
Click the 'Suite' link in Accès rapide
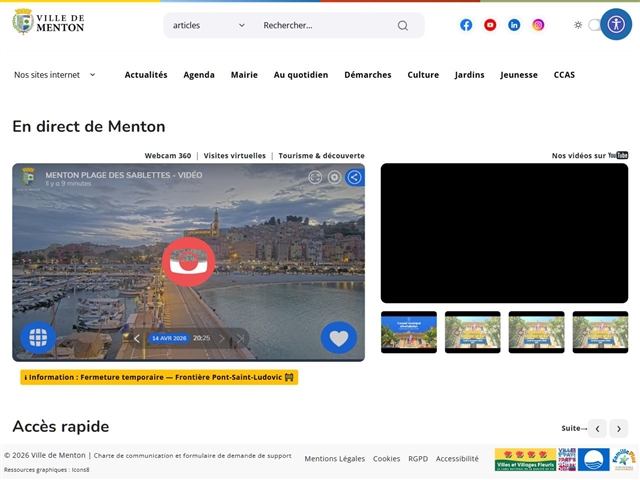[574, 428]
